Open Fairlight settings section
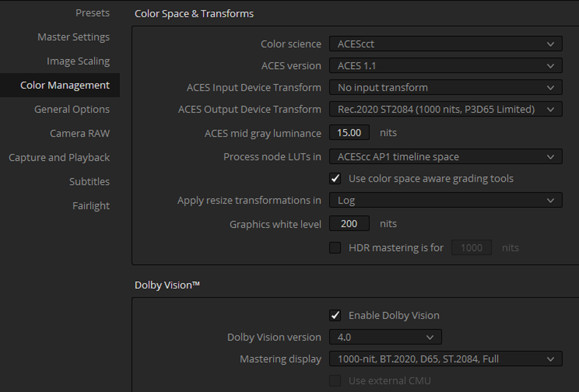Image resolution: width=579 pixels, height=392 pixels. click(x=91, y=206)
